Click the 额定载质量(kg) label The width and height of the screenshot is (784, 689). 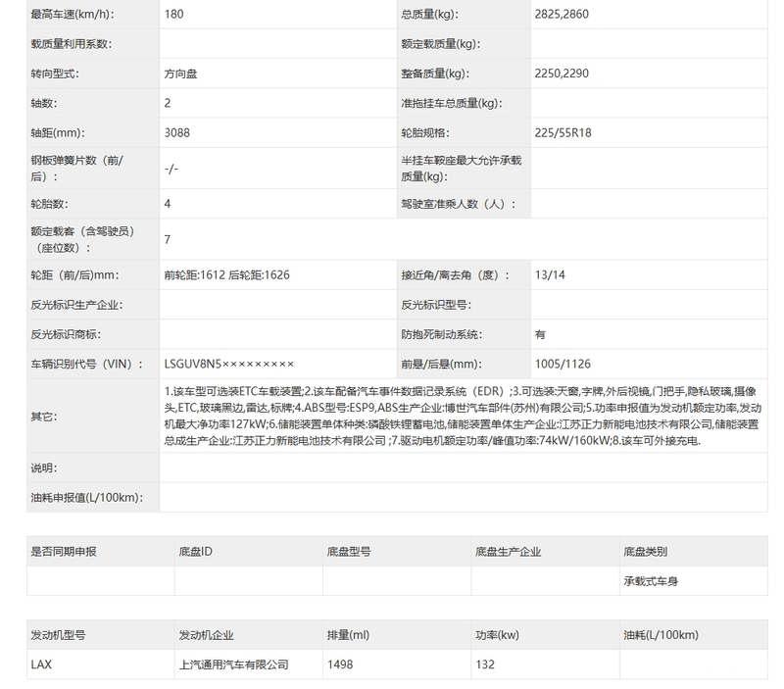(x=440, y=43)
